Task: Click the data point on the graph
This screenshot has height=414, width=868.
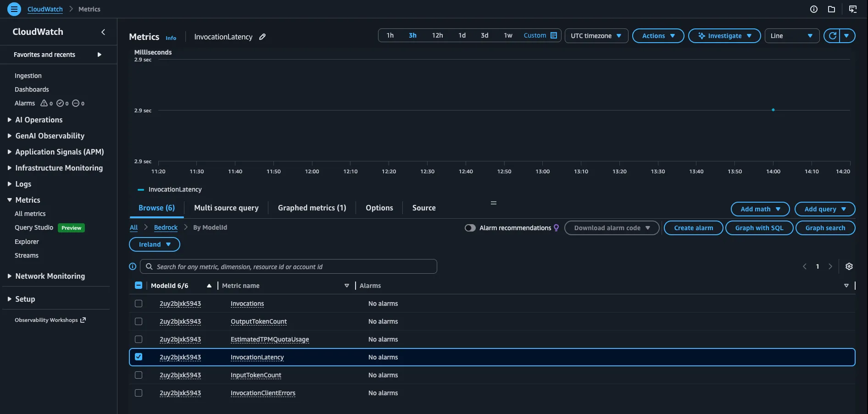Action: tap(773, 110)
